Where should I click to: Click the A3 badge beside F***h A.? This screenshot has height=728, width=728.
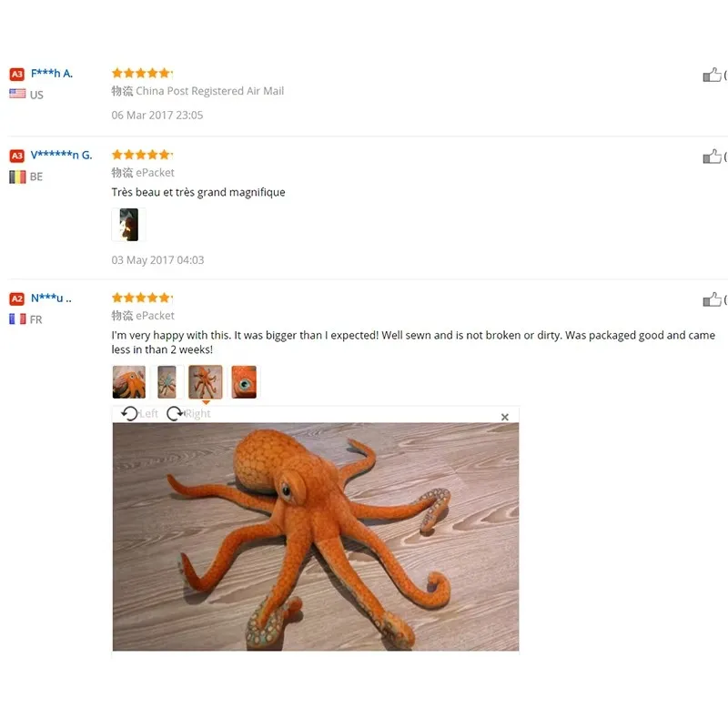coord(17,74)
